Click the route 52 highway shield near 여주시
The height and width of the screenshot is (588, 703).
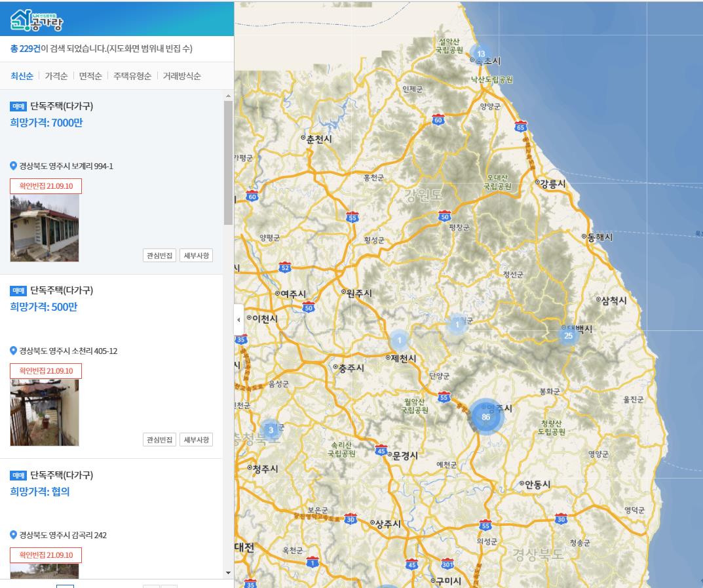285,267
